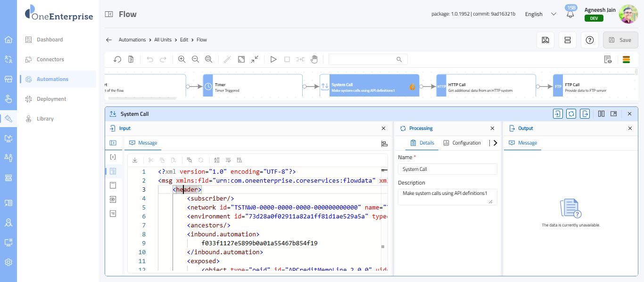Screen dimensions: 644x282
Task: Run the flow with the play button
Action: pos(273,59)
